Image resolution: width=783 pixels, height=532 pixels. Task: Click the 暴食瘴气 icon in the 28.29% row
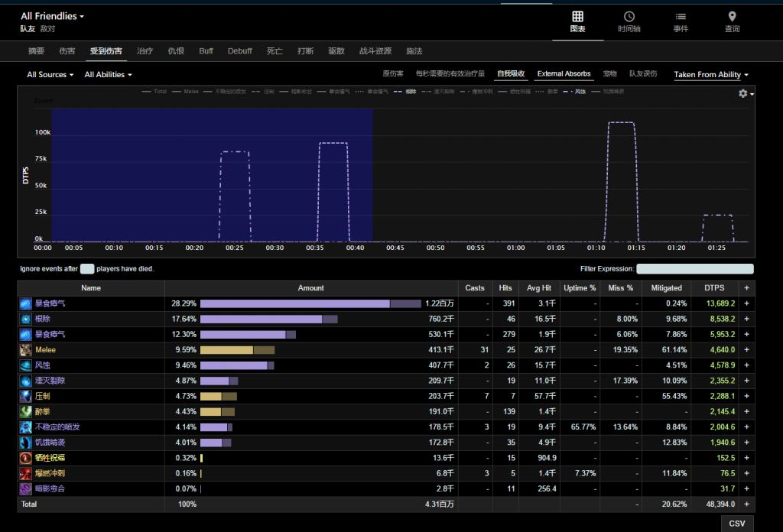pos(25,303)
